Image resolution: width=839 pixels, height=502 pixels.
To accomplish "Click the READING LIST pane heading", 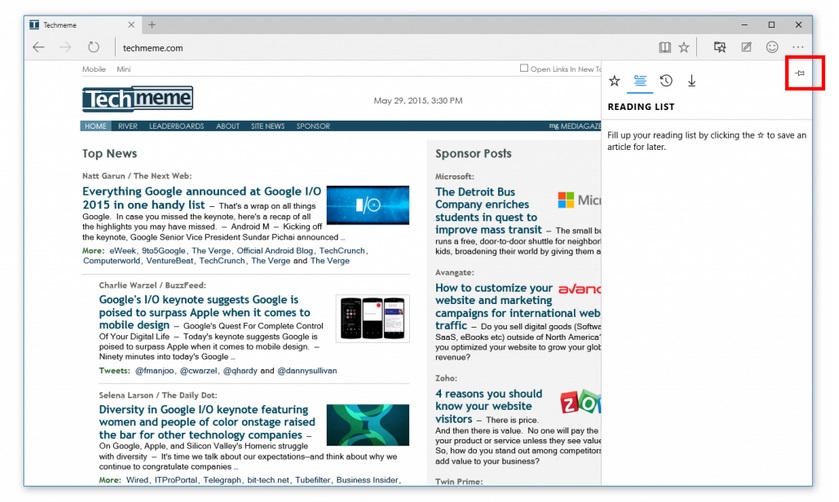I will (x=641, y=107).
